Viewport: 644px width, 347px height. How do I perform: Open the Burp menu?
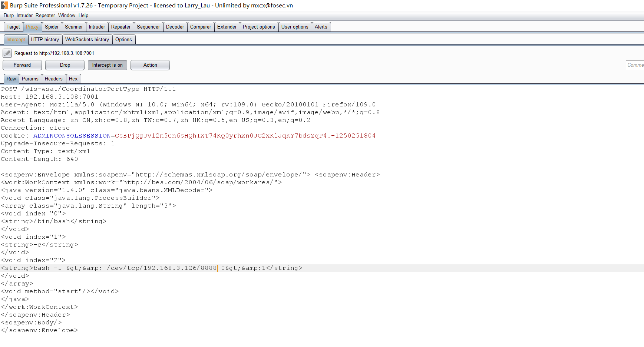pyautogui.click(x=9, y=16)
